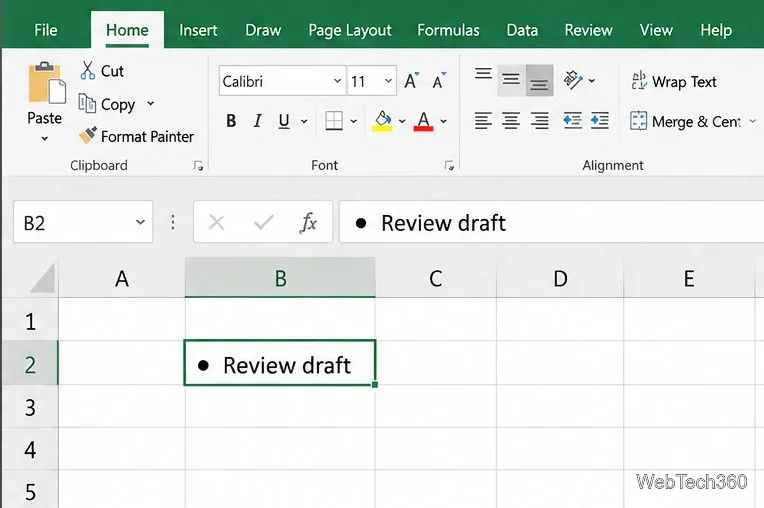The image size is (764, 508).
Task: Open the Font settings dialog launcher
Action: (x=449, y=166)
